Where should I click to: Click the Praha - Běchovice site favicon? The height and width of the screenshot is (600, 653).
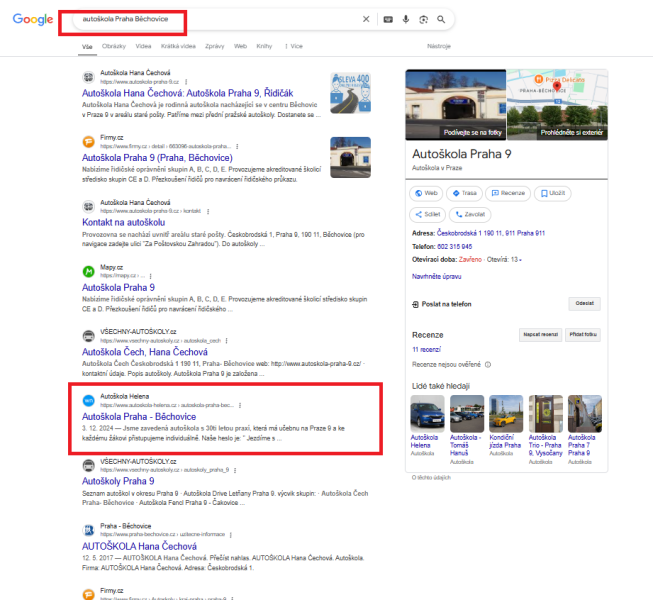(x=88, y=530)
